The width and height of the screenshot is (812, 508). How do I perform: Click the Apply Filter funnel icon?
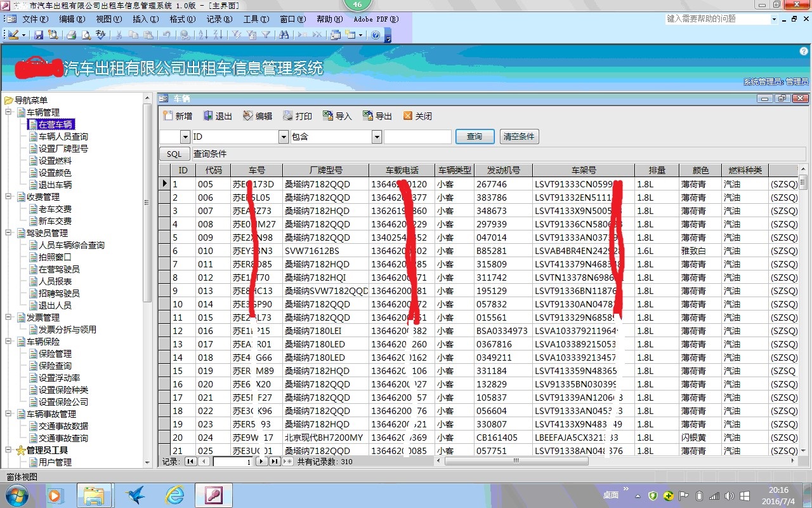pyautogui.click(x=266, y=35)
